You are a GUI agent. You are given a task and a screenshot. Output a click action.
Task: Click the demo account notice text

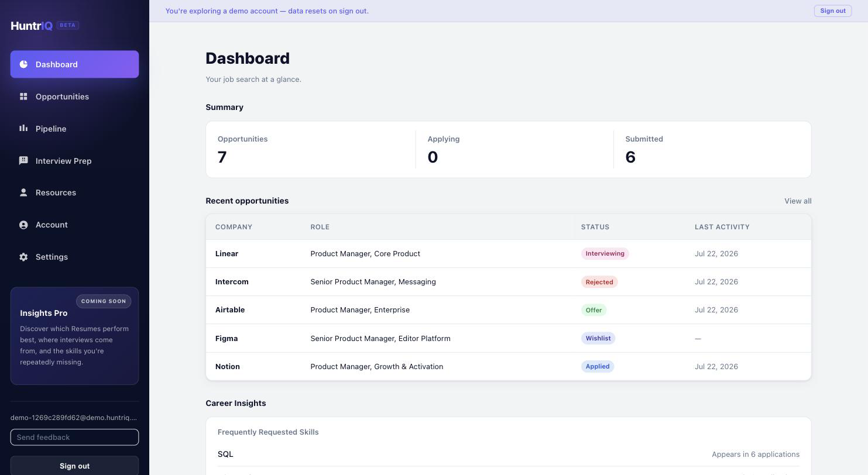(x=267, y=11)
